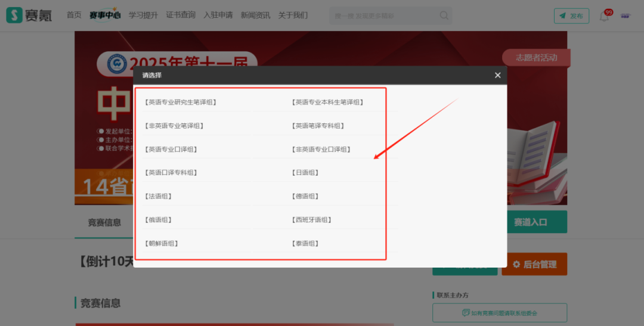Select 英语专业口译组 option
The width and height of the screenshot is (644, 326).
171,150
